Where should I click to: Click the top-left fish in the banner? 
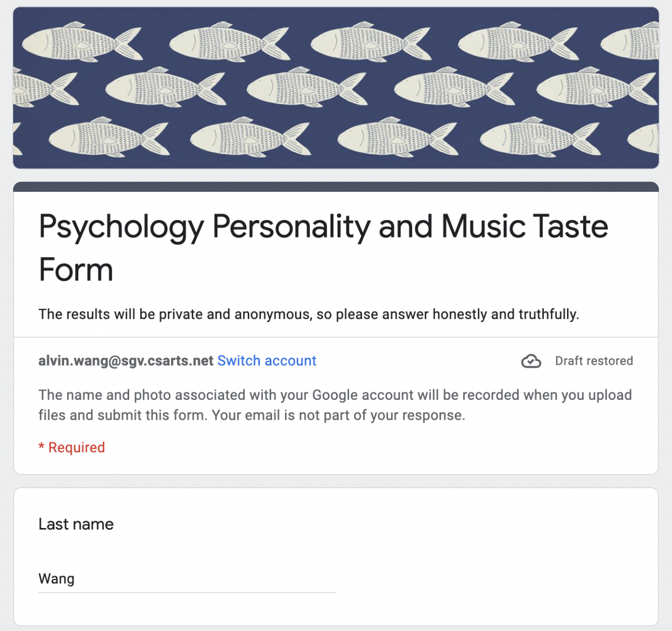point(81,42)
